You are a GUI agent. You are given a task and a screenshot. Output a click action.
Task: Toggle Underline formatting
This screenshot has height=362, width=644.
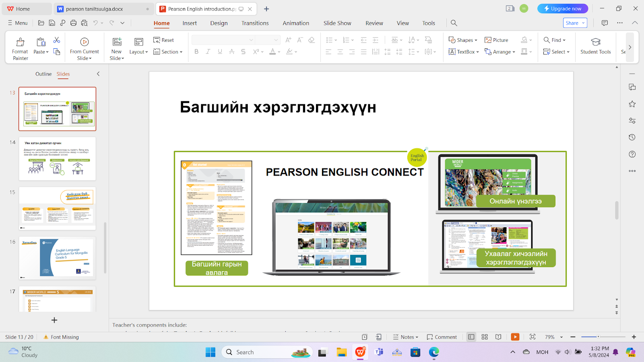(220, 51)
